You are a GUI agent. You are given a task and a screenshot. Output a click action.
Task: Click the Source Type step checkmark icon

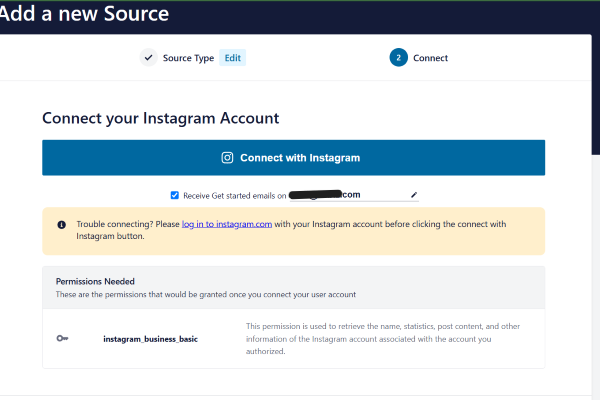pos(148,58)
